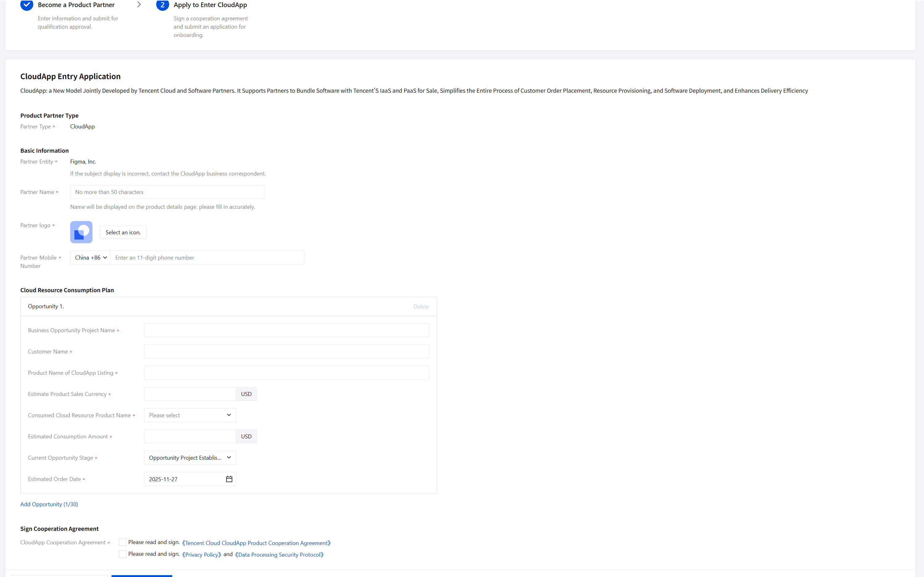The height and width of the screenshot is (577, 924).
Task: Open the Data Processing Security Protocol link
Action: coord(279,555)
